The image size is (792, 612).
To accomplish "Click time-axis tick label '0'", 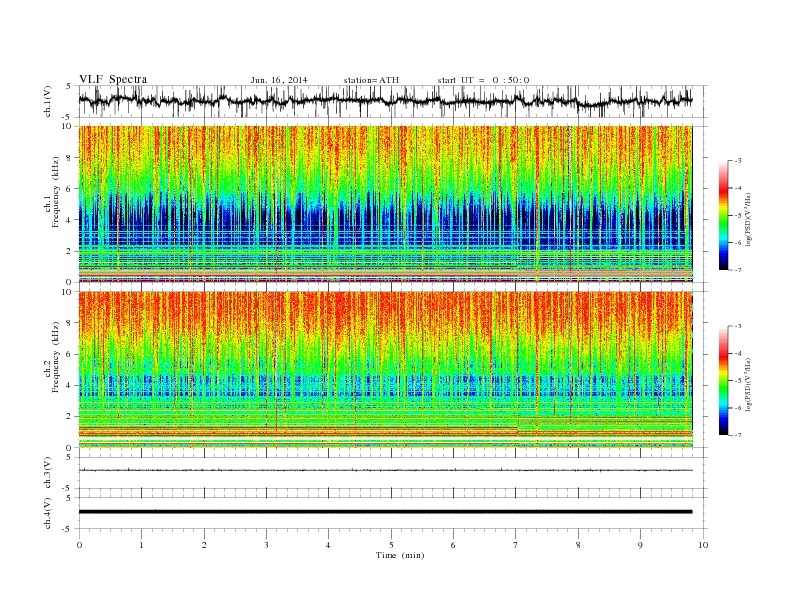I will (x=79, y=545).
